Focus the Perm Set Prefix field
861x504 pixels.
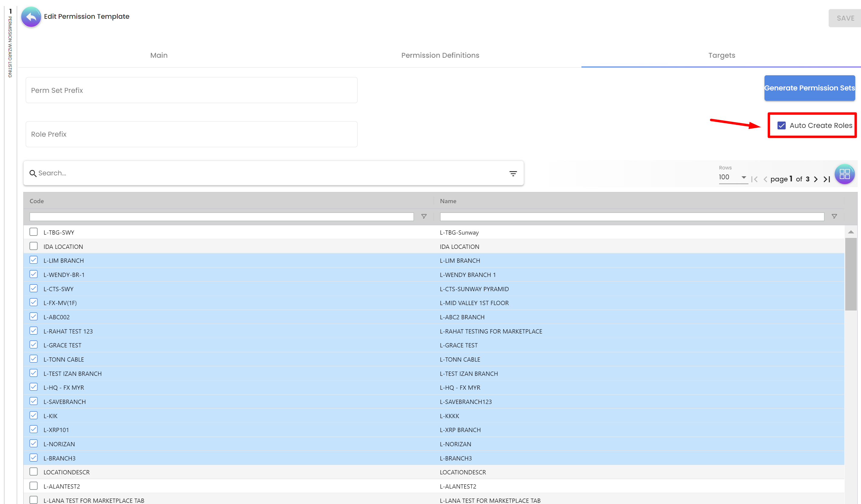[x=191, y=90]
